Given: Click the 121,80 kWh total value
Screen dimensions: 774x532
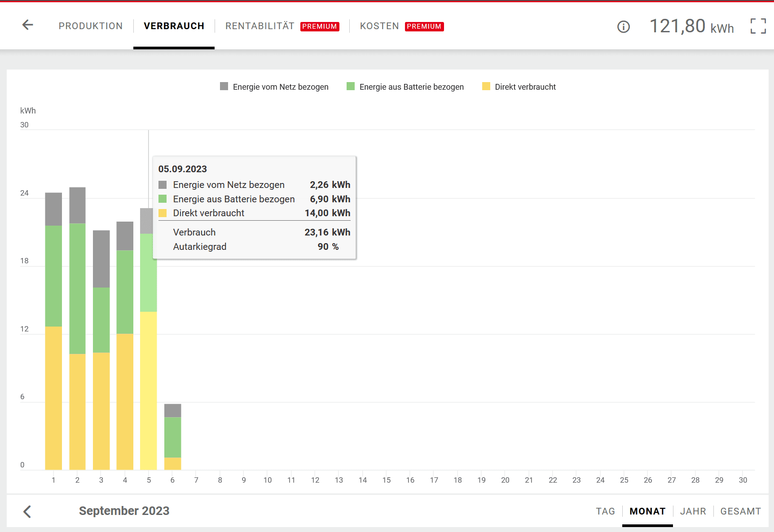Looking at the screenshot, I should pos(692,26).
